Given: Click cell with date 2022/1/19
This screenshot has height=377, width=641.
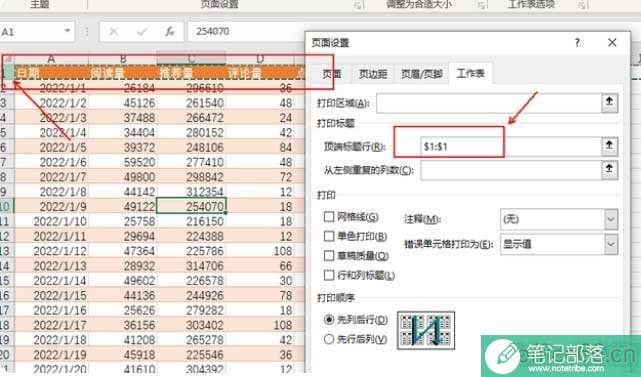Looking at the screenshot, I should click(x=52, y=355).
